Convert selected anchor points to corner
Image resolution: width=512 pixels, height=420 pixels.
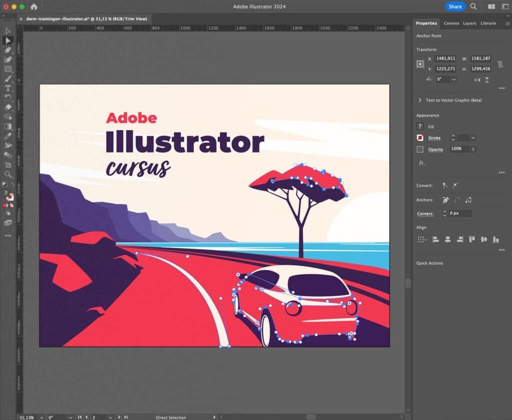(x=445, y=185)
